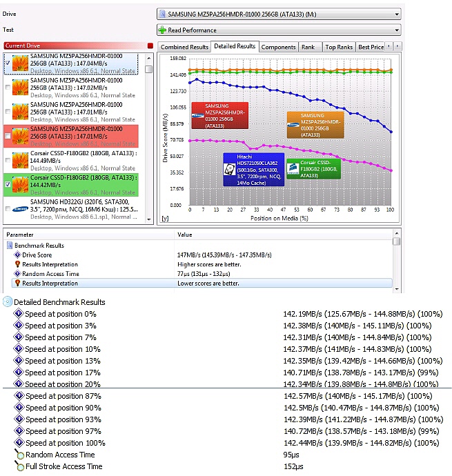The height and width of the screenshot is (476, 452).
Task: Check the Samsung 147.01MB/s unhighlighted drive checkbox
Action: (8, 112)
